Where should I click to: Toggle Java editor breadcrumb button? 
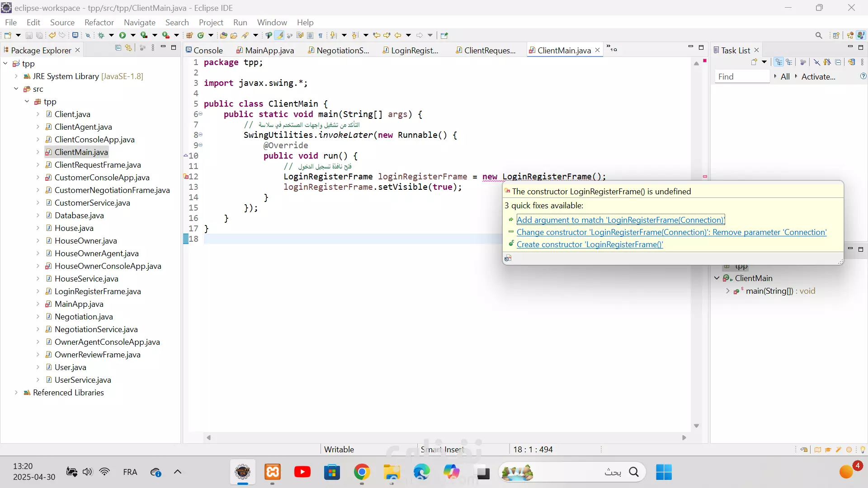[x=269, y=35]
